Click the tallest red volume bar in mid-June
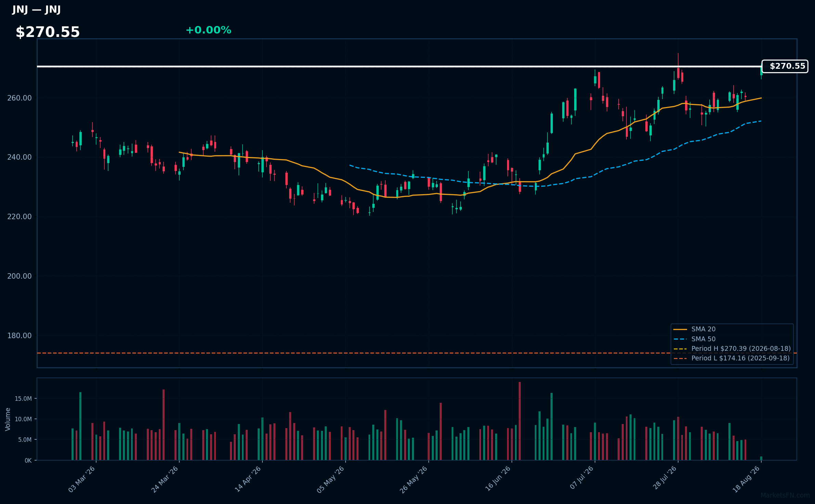 pyautogui.click(x=520, y=421)
